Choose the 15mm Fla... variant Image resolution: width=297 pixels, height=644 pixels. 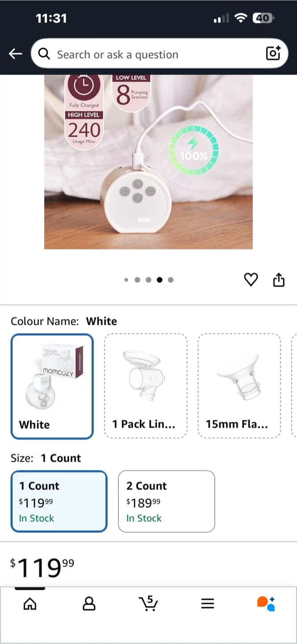[239, 386]
